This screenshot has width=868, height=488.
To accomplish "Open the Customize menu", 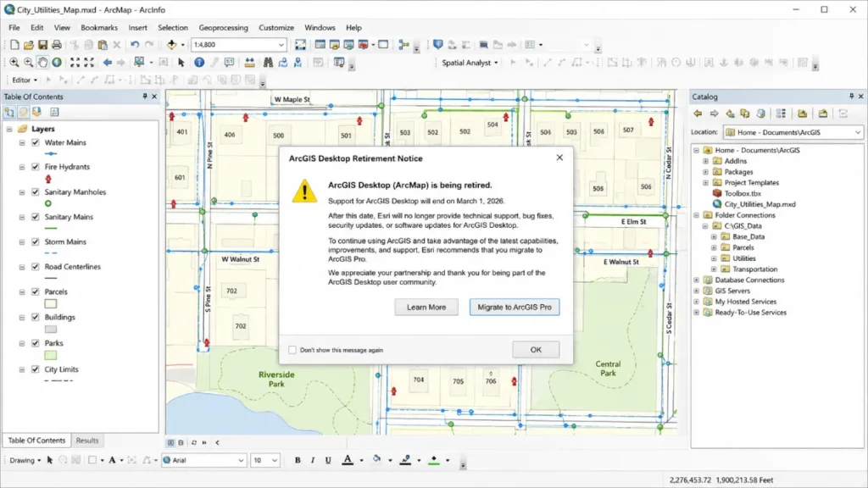I will [276, 28].
